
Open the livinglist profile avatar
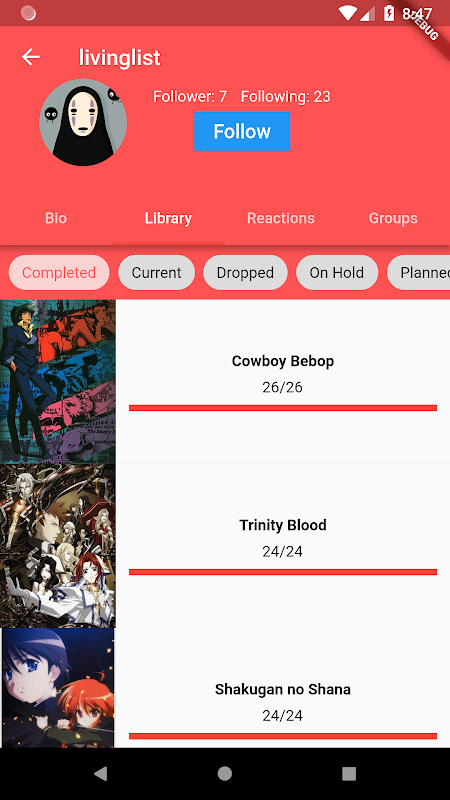click(x=83, y=122)
